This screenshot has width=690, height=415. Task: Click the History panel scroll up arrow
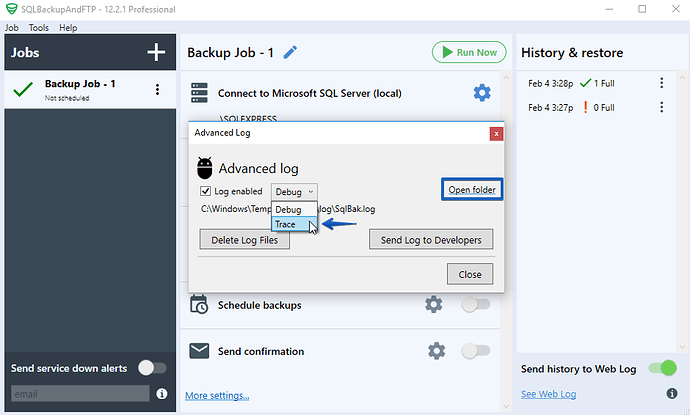pos(682,77)
